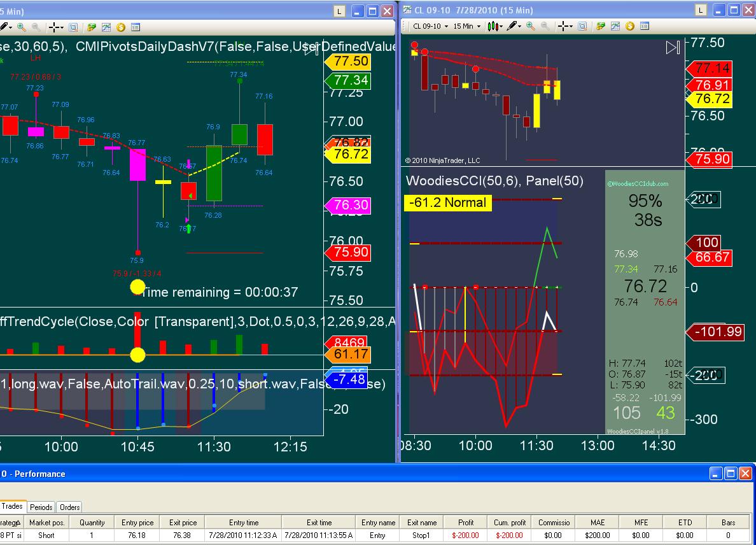756x545 pixels.
Task: Open Properties icon in CL 09-10 toolbar
Action: pos(645,26)
